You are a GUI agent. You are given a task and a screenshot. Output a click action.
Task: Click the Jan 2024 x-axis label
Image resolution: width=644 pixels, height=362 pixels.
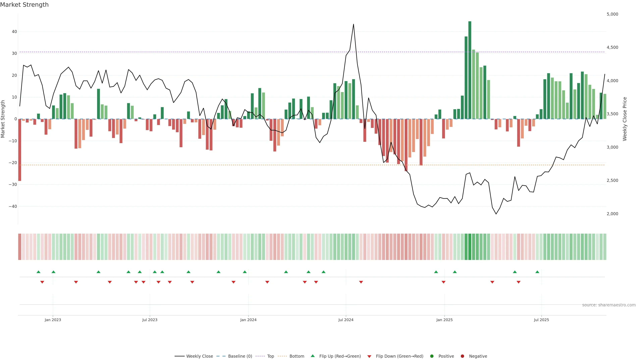248,320
